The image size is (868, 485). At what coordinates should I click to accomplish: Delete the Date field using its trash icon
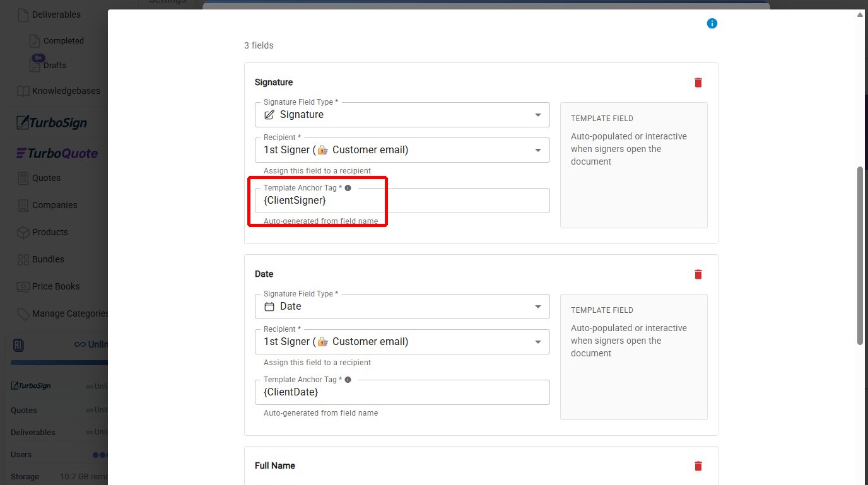698,274
